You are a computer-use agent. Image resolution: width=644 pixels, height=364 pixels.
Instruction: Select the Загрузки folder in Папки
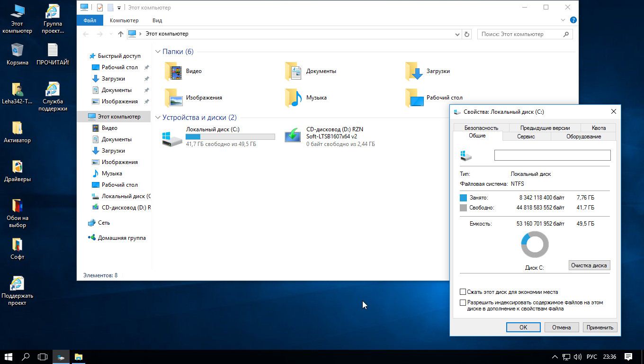click(x=428, y=71)
